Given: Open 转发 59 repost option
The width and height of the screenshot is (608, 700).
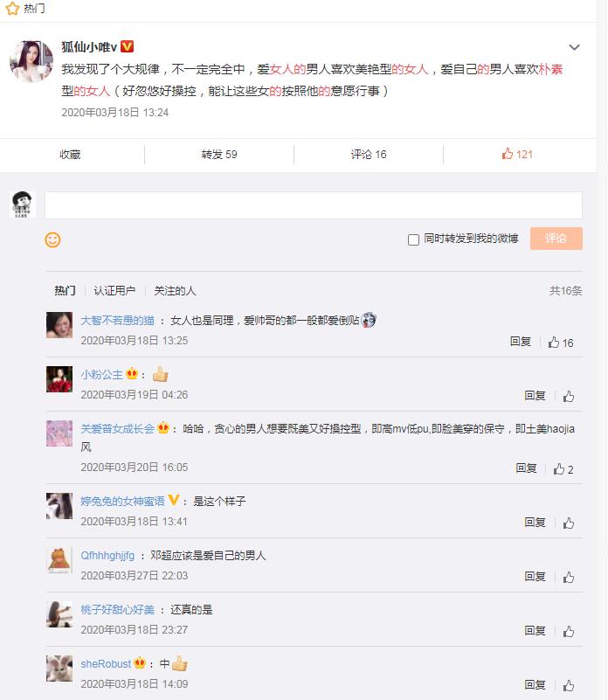Looking at the screenshot, I should [x=219, y=155].
